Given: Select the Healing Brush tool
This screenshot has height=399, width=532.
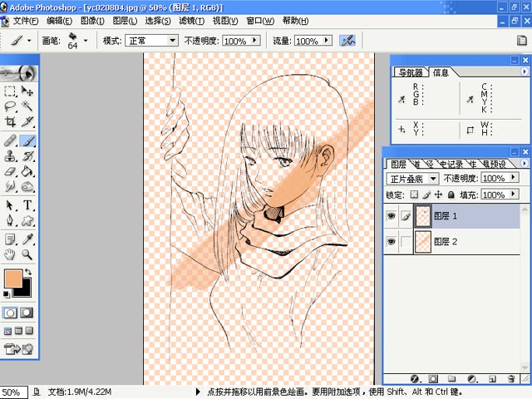Looking at the screenshot, I should click(x=10, y=140).
